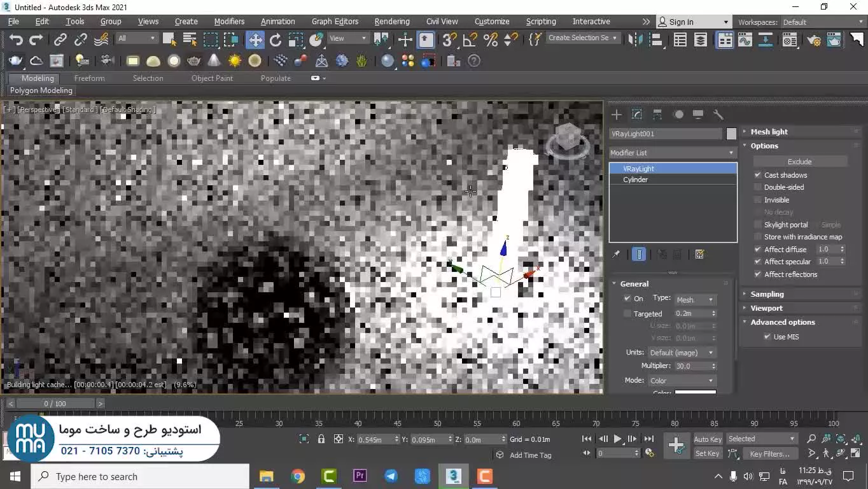Toggle the selection lock padlock icon

[x=321, y=439]
